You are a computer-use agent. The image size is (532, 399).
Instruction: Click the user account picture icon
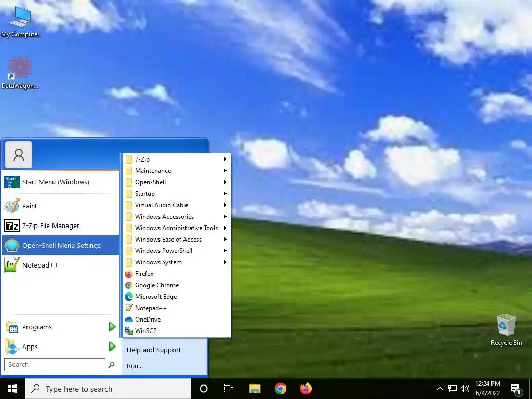coord(19,155)
